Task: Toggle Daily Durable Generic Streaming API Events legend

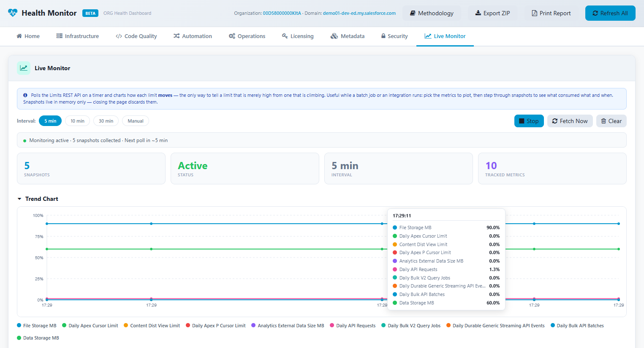Action: [495, 326]
